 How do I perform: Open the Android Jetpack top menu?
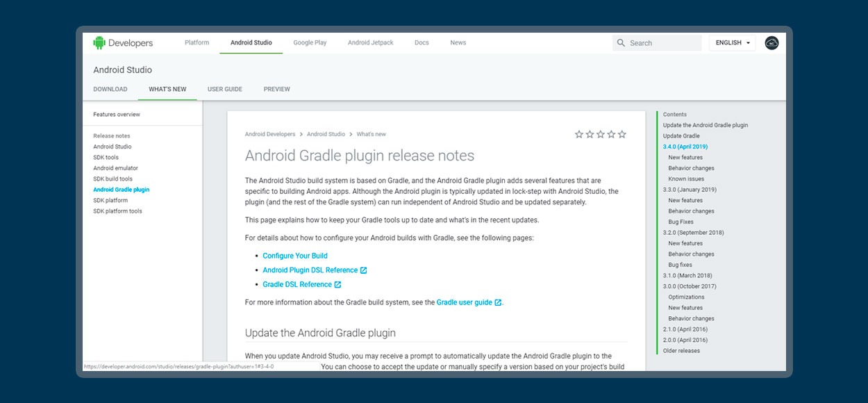[371, 43]
